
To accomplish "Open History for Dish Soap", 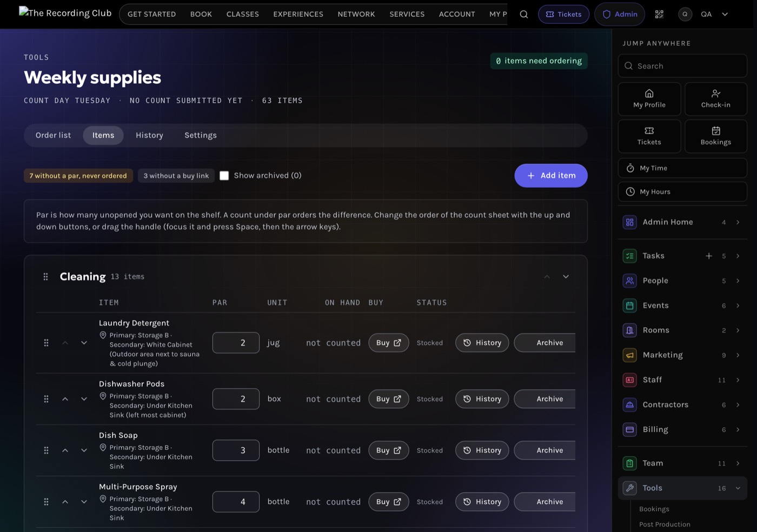I will pos(482,450).
